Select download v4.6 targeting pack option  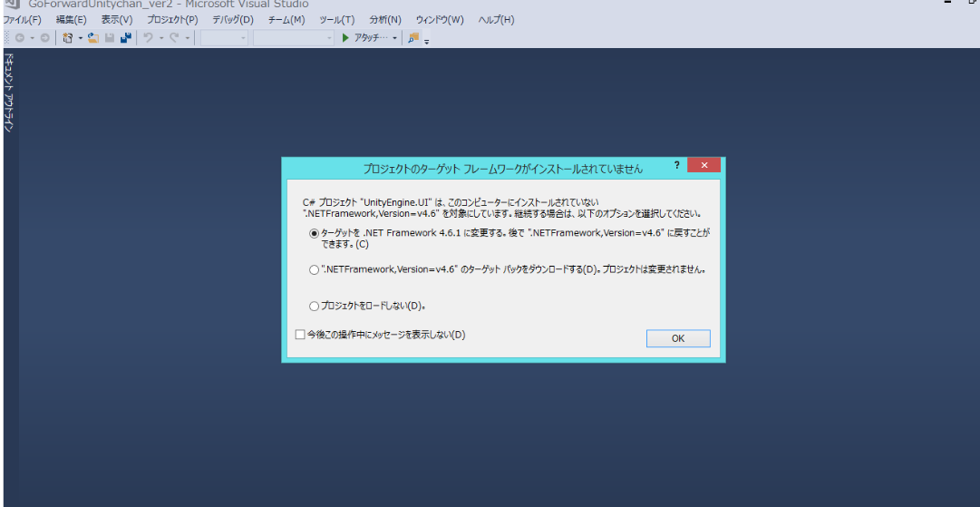point(314,270)
